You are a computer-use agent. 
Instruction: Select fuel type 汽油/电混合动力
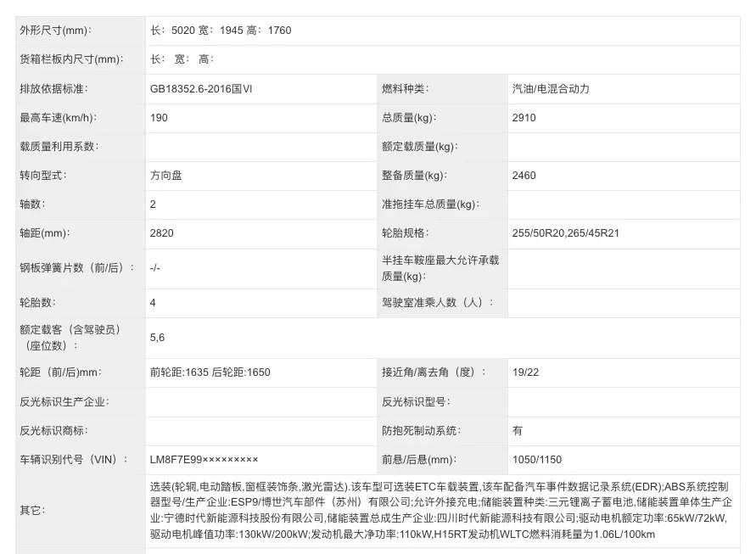(x=551, y=89)
